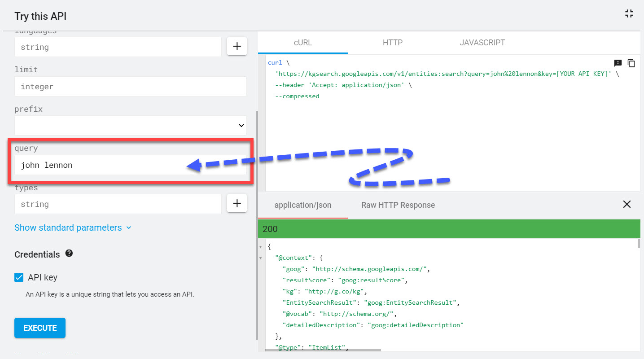
Task: Collapse the root JSON object triangle
Action: coord(260,247)
